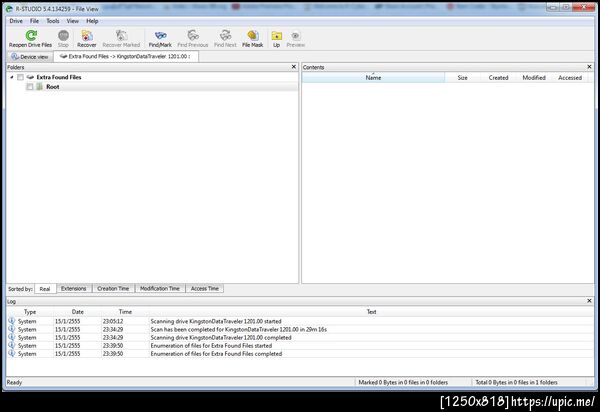600x412 pixels.
Task: Open the File menu
Action: [x=34, y=21]
